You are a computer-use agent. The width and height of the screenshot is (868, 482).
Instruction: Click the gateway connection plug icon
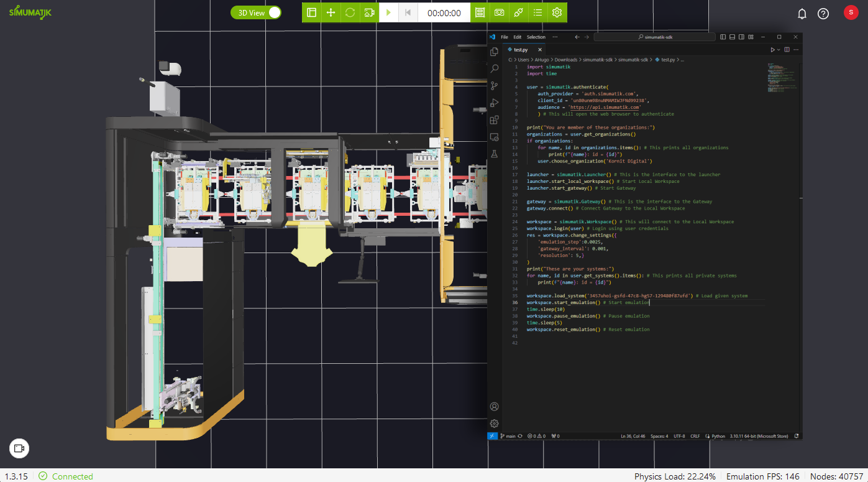[x=518, y=12]
